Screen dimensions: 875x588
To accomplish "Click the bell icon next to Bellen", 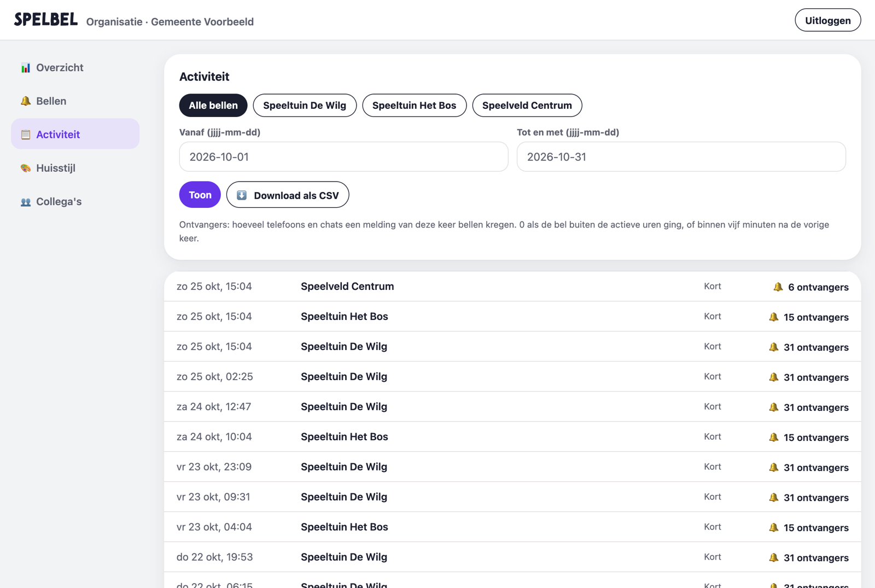I will [x=26, y=101].
